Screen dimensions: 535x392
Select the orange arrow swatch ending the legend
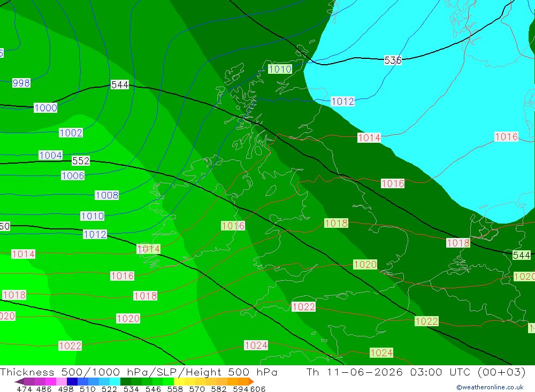coord(251,381)
